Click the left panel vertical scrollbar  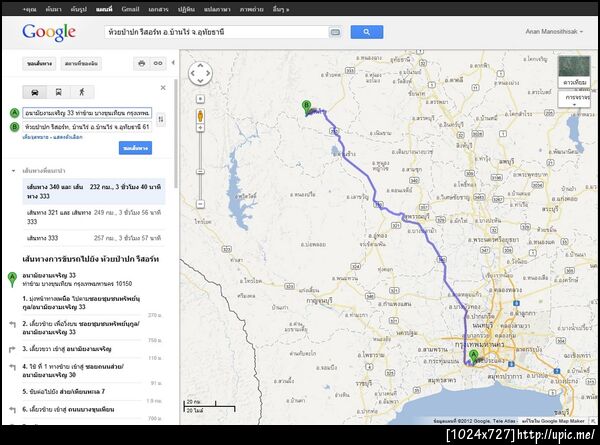point(176,134)
